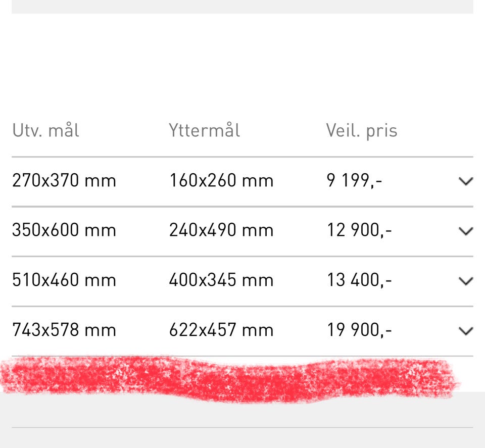Click the 19 900,- price
Screen dimensions: 485x448
click(x=359, y=330)
